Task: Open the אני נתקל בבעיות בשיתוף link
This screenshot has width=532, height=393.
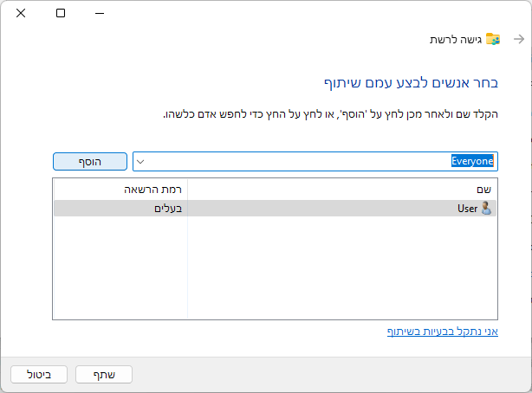Action: point(442,332)
